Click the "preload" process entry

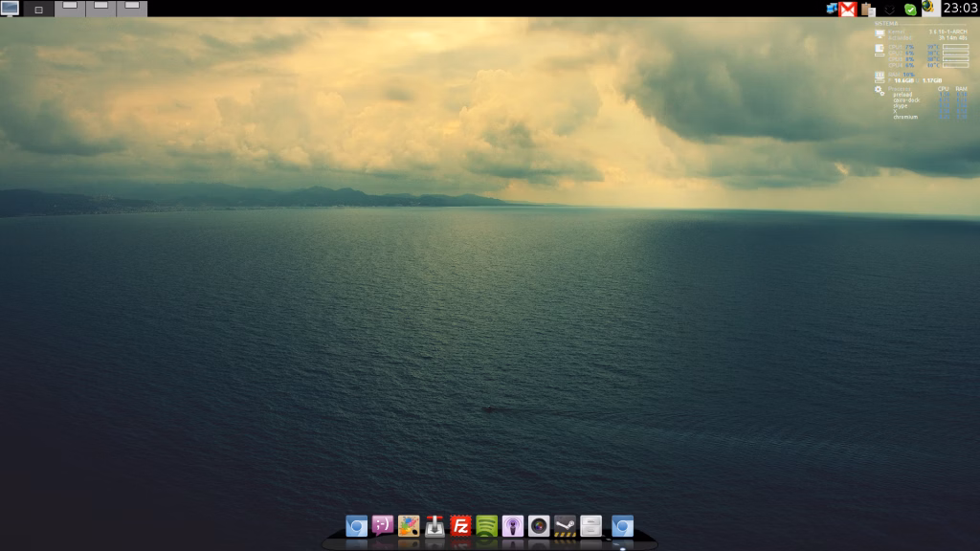point(902,95)
